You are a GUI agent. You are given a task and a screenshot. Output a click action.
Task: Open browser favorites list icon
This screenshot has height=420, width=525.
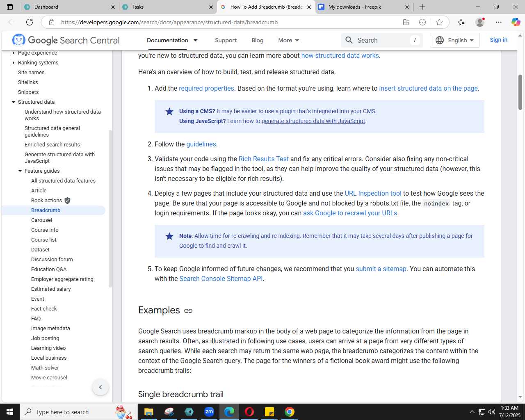coord(461,22)
